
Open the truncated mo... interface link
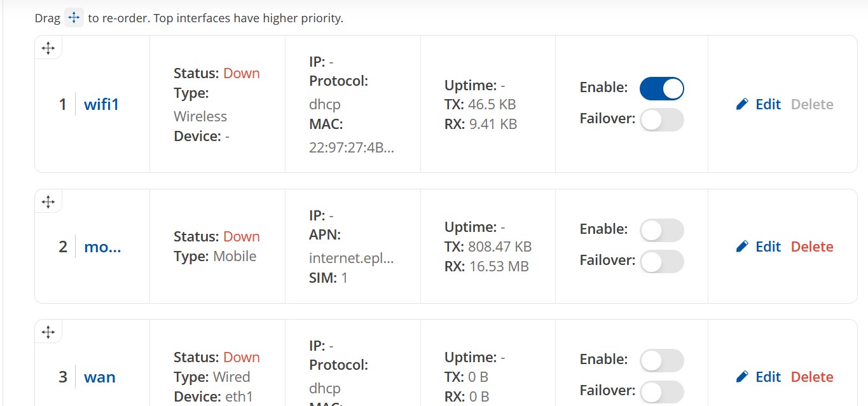pos(102,247)
